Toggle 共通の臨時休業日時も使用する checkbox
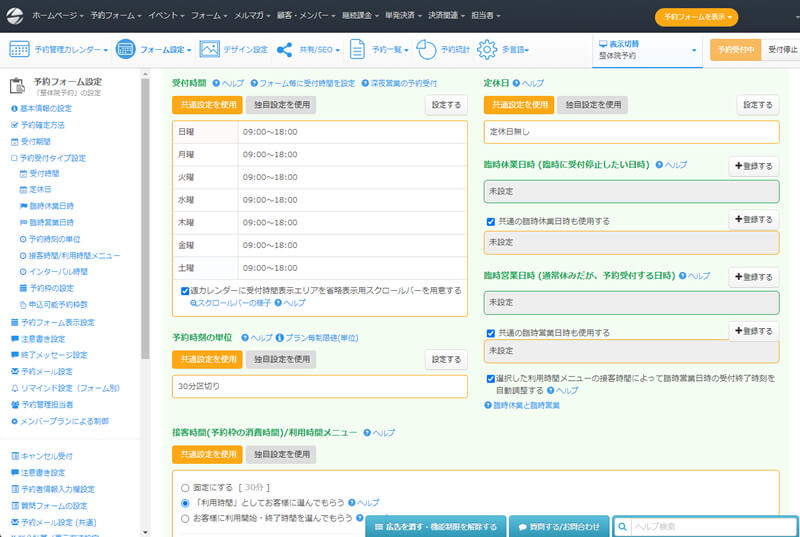The image size is (800, 537). point(490,221)
